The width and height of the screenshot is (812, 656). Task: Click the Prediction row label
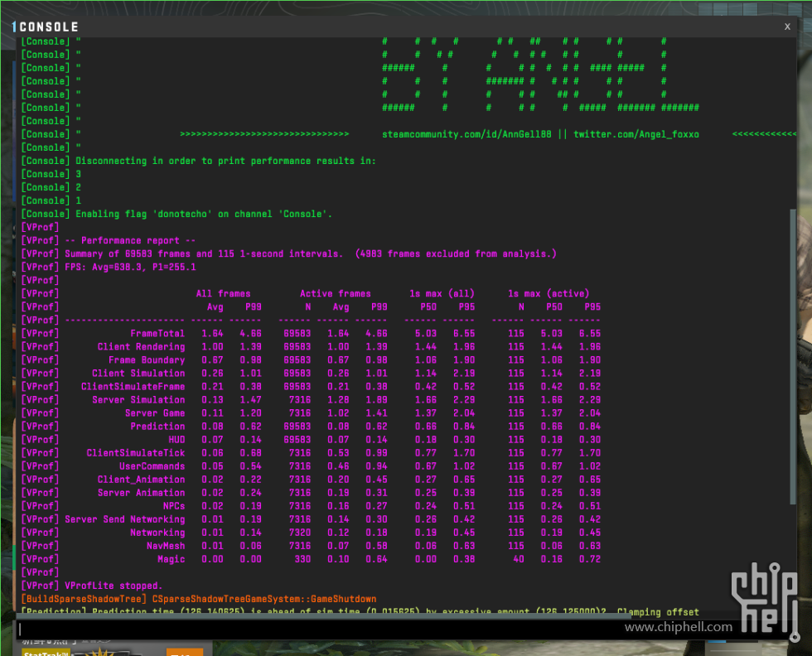pos(157,427)
